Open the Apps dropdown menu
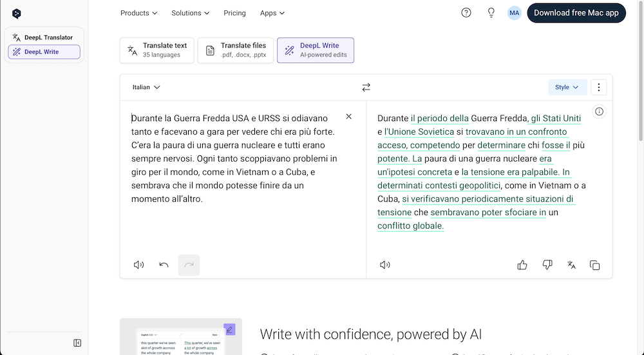Screen dimensions: 644x355 click(272, 13)
